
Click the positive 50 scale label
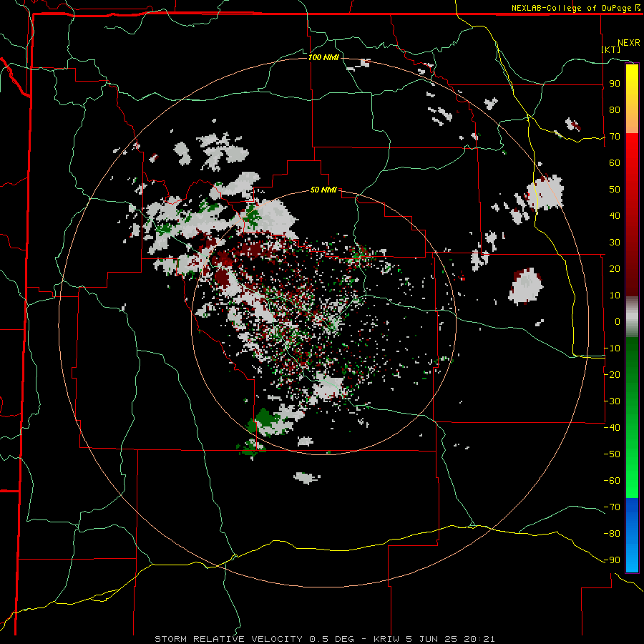[615, 190]
